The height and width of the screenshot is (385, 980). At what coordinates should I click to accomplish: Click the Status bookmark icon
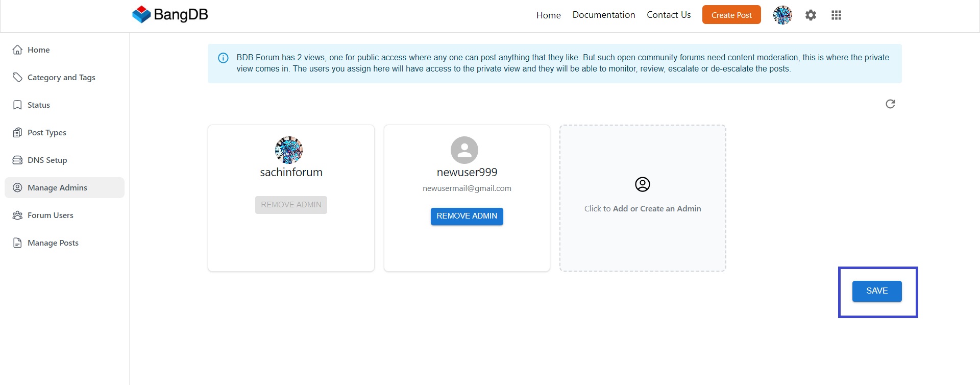[x=17, y=105]
